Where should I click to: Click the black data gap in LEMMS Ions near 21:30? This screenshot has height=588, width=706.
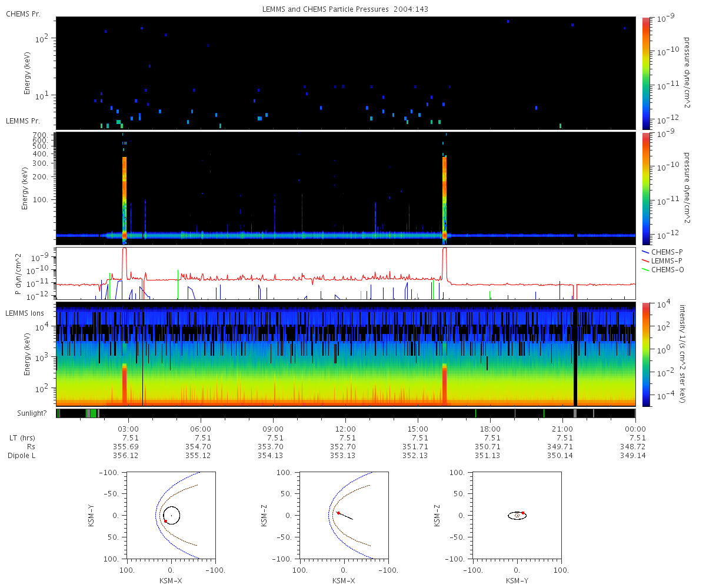pyautogui.click(x=575, y=353)
